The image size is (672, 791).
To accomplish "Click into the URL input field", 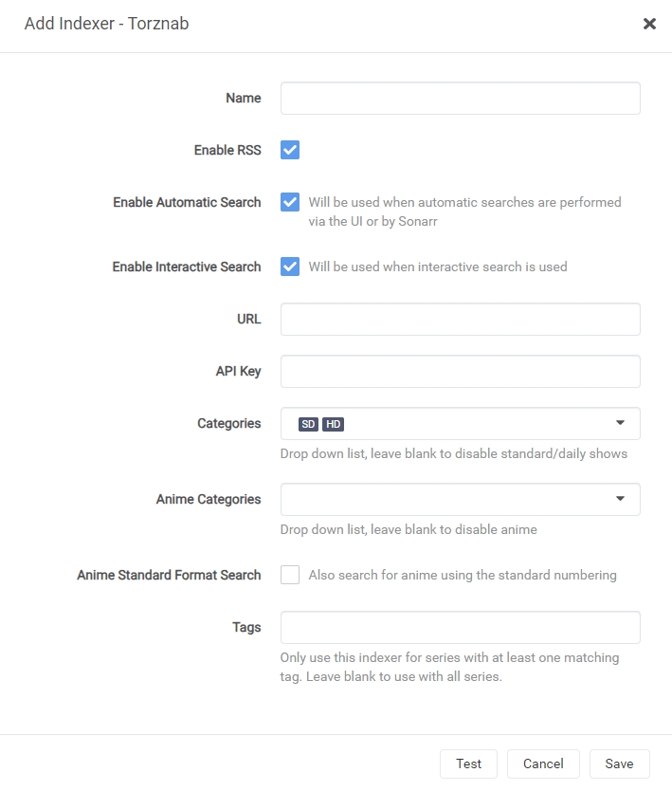I will click(x=460, y=319).
